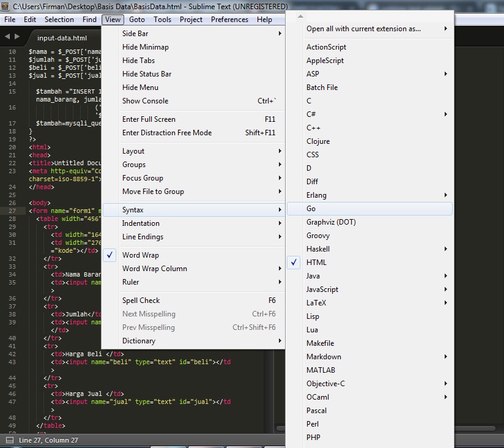Click the forward navigation arrow
504x448 pixels.
(16, 35)
